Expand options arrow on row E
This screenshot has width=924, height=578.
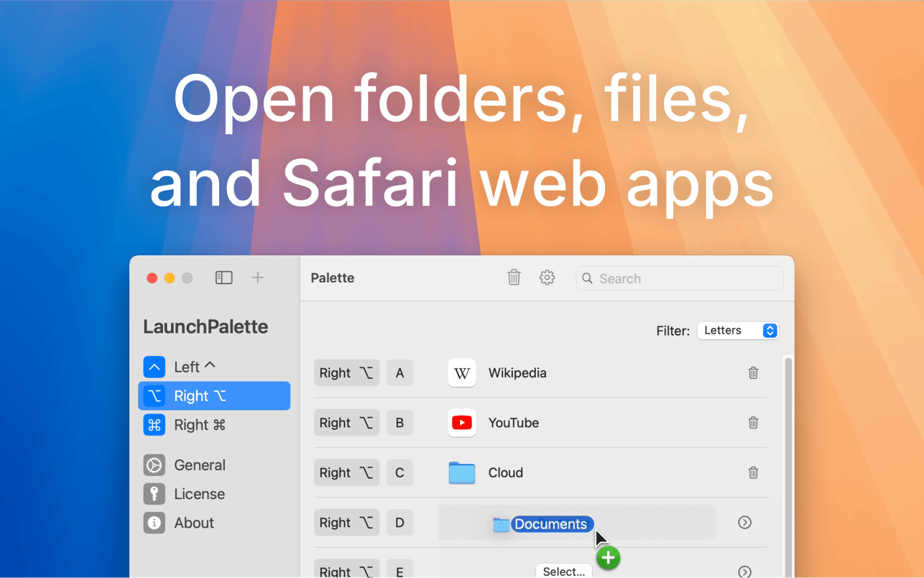click(744, 572)
